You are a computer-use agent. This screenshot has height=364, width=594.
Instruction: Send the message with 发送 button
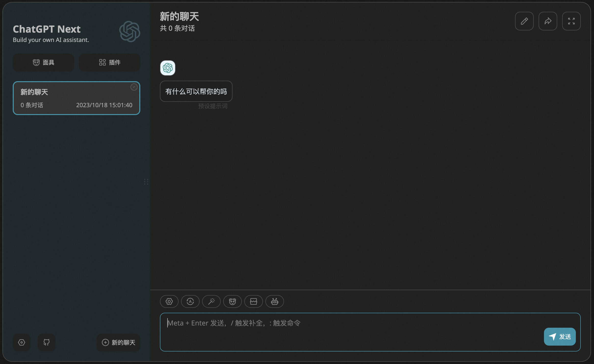(560, 337)
